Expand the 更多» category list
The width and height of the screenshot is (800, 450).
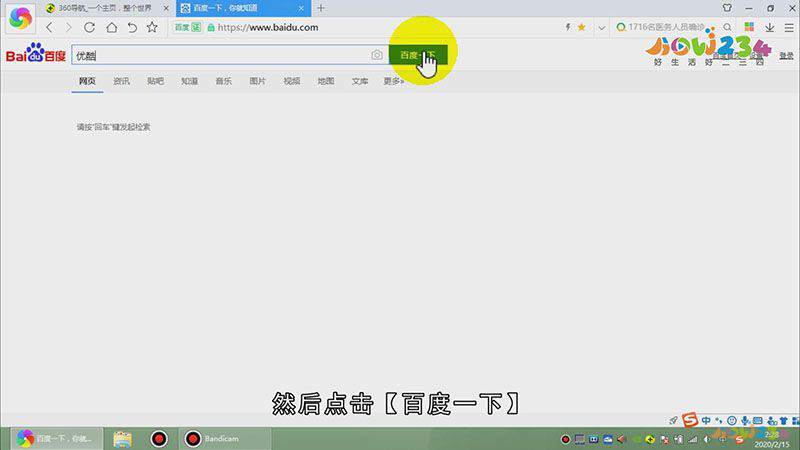pyautogui.click(x=393, y=81)
